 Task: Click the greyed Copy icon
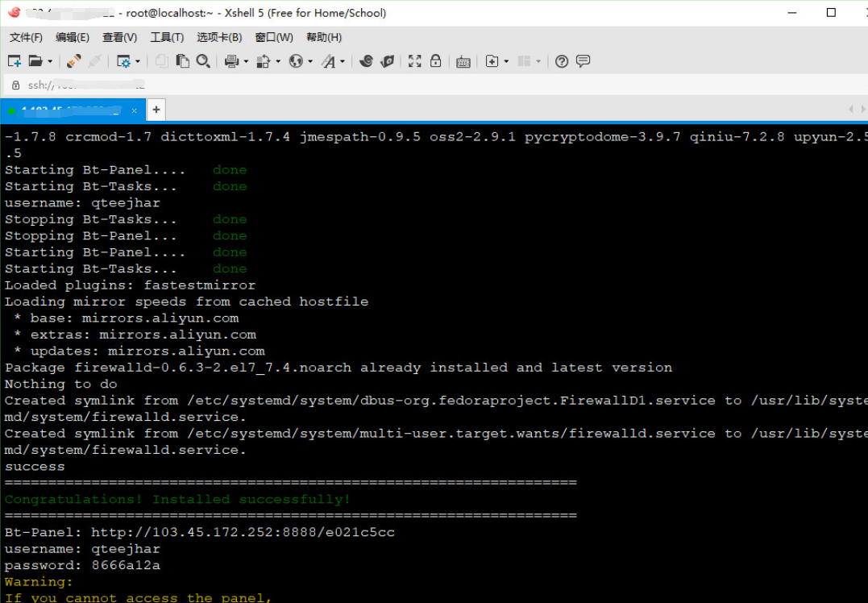[x=162, y=61]
